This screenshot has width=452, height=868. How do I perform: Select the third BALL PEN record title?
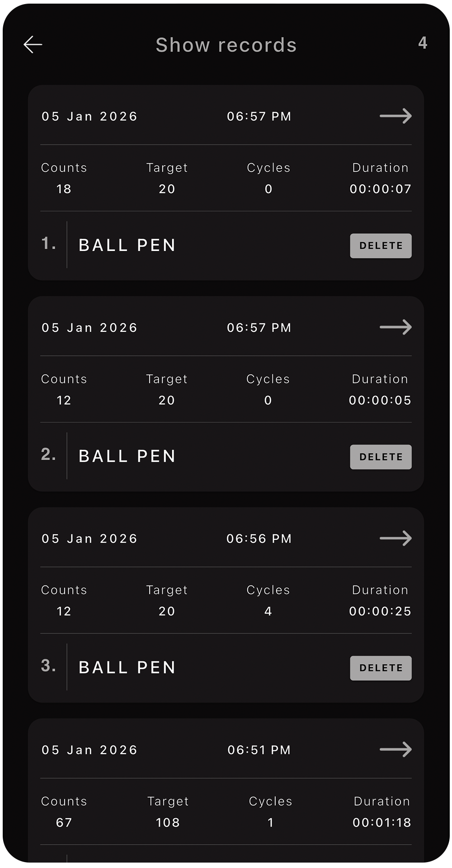tap(127, 668)
